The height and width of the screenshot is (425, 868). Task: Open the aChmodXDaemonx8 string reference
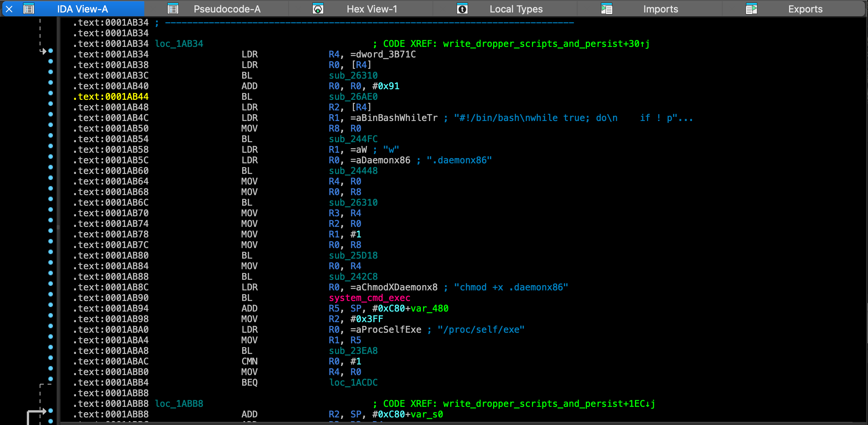point(397,287)
